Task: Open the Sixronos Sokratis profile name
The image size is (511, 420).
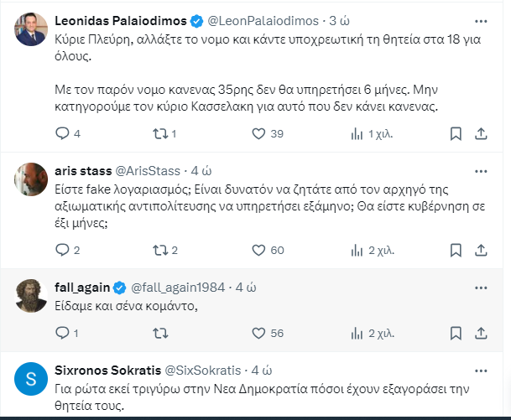Action: [107, 369]
